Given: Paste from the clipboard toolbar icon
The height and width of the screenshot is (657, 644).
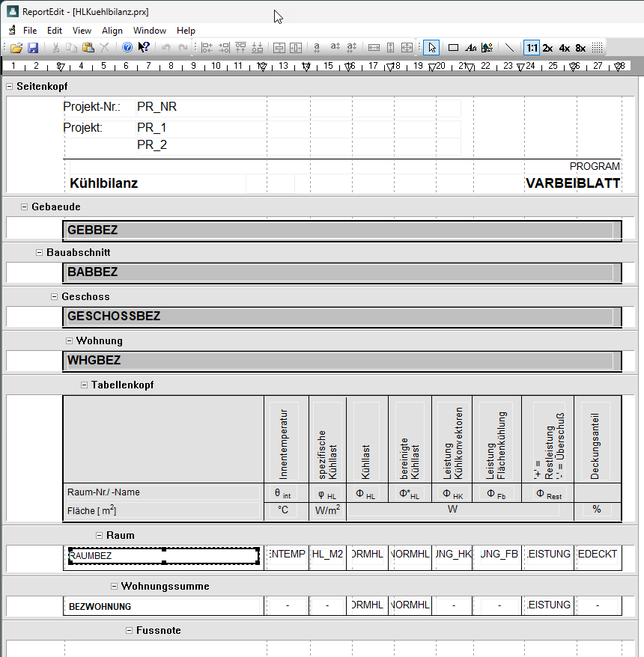Looking at the screenshot, I should [88, 48].
